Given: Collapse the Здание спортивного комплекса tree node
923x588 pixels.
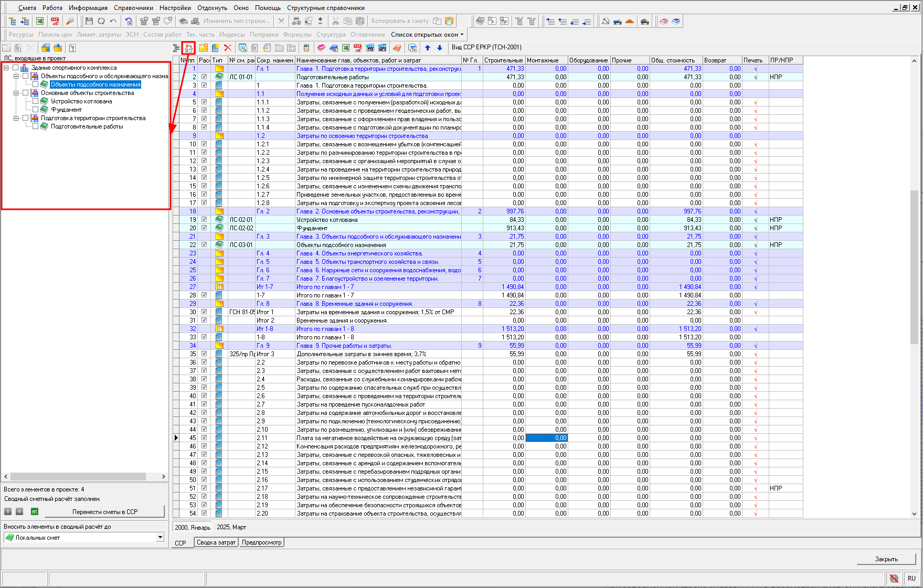Looking at the screenshot, I should click(6, 68).
